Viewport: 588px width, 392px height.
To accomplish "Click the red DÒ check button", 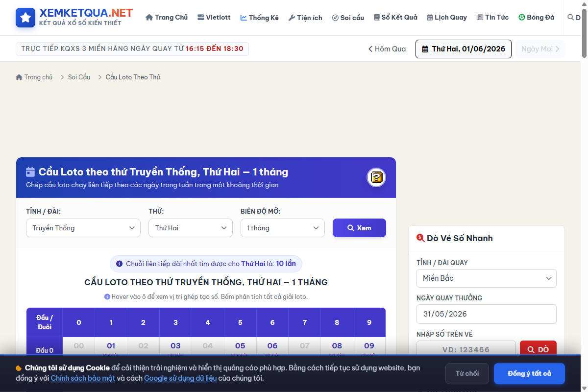I will point(538,349).
